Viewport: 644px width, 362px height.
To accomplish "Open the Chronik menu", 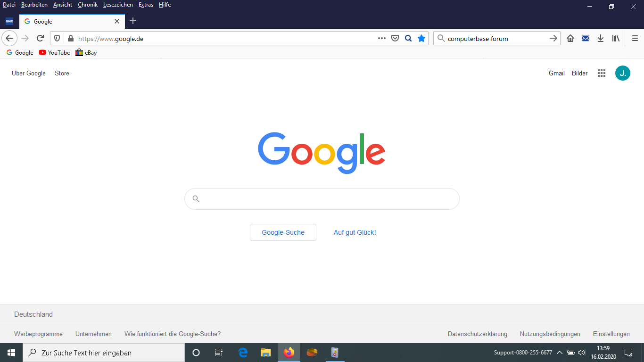I will 88,5.
